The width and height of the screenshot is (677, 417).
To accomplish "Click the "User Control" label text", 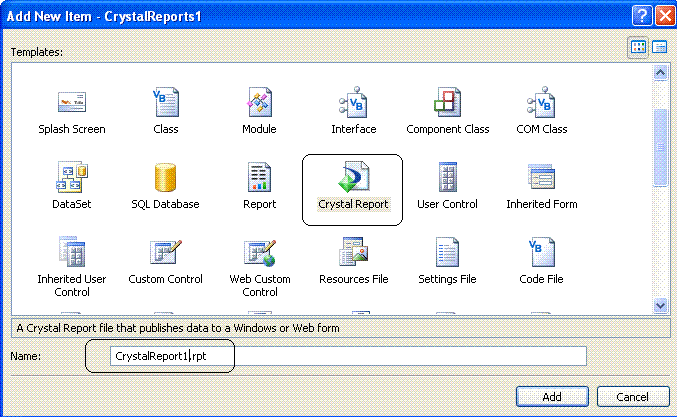I will [447, 204].
